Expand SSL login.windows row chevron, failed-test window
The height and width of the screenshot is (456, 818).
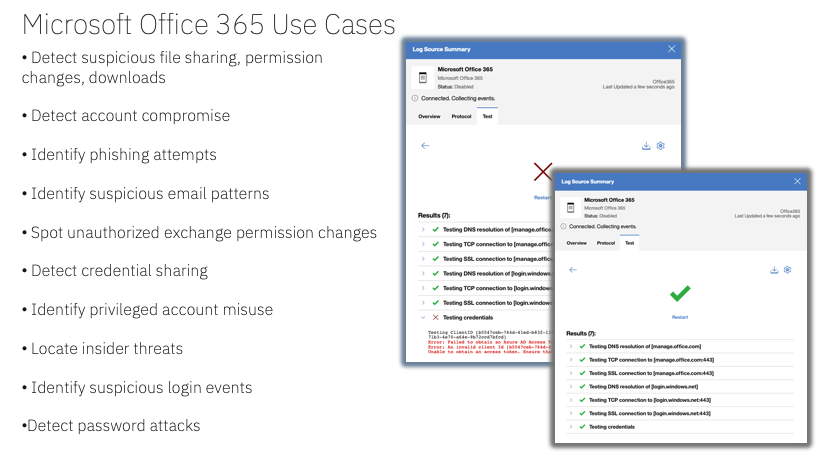tap(423, 303)
